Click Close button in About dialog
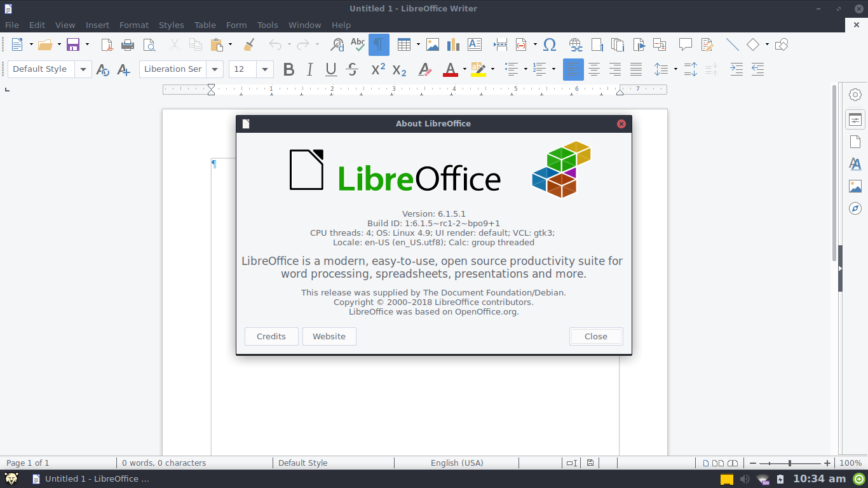 tap(596, 336)
